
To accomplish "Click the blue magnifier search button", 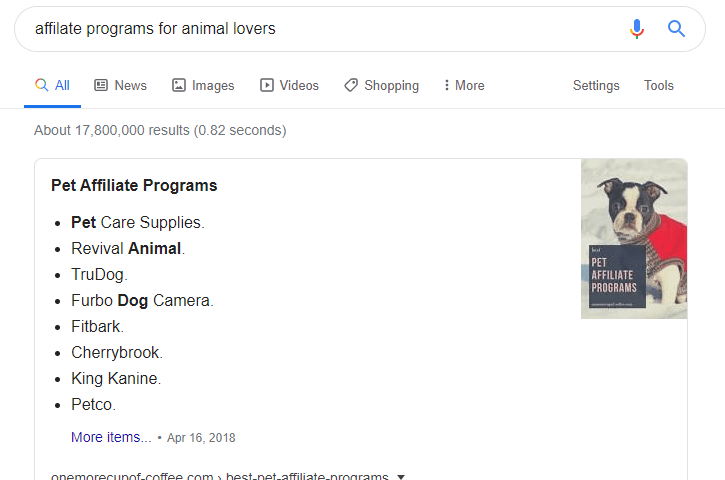I will (676, 29).
